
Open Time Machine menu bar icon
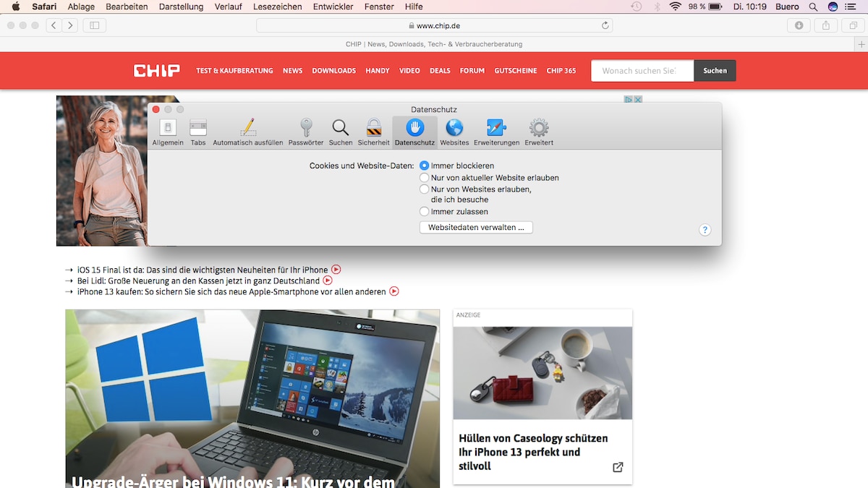(x=636, y=7)
